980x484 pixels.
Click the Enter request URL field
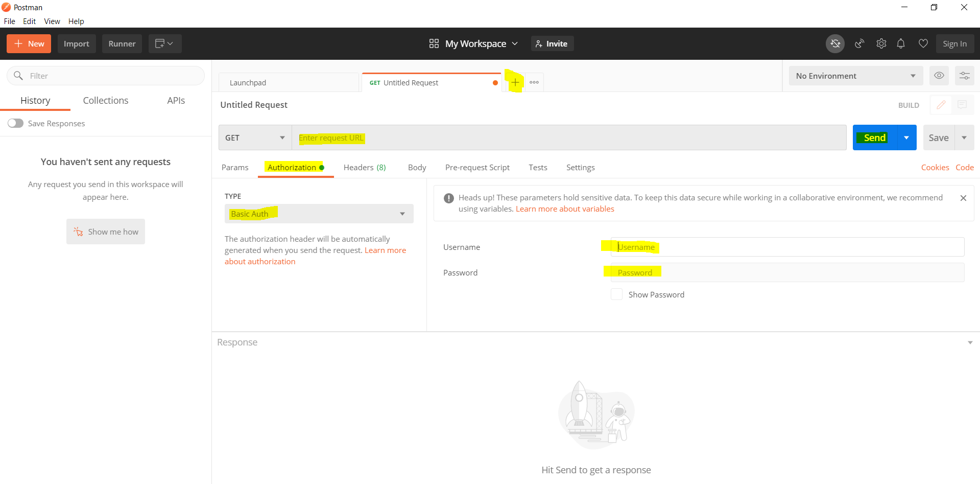pos(569,137)
